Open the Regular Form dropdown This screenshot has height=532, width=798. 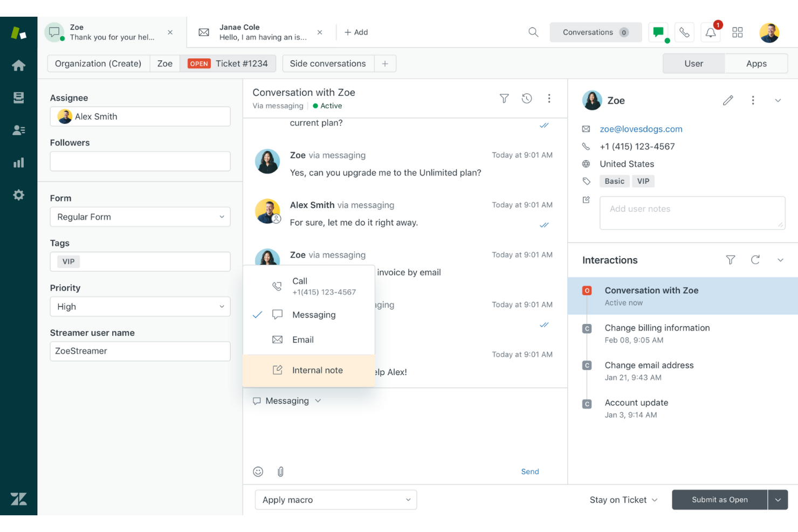point(140,217)
